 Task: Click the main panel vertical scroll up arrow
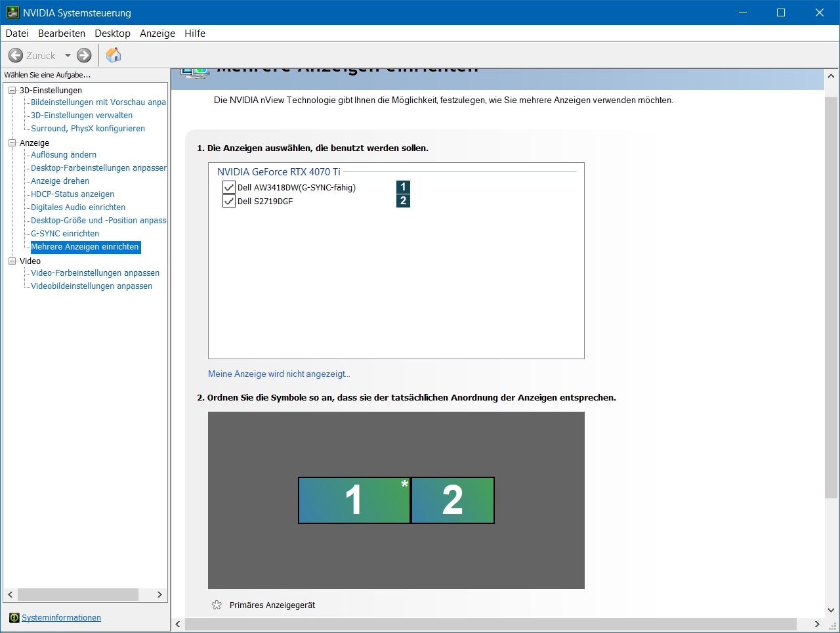[831, 76]
